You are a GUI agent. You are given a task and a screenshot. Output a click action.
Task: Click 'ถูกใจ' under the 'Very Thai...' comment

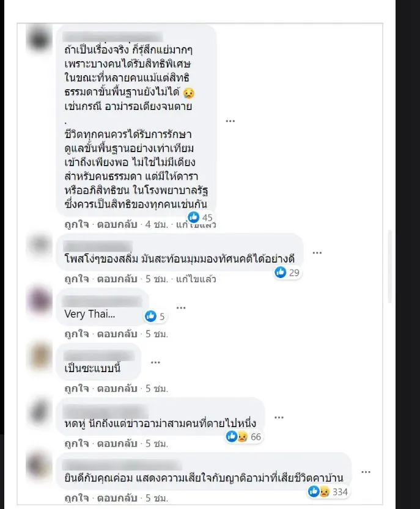pos(76,334)
